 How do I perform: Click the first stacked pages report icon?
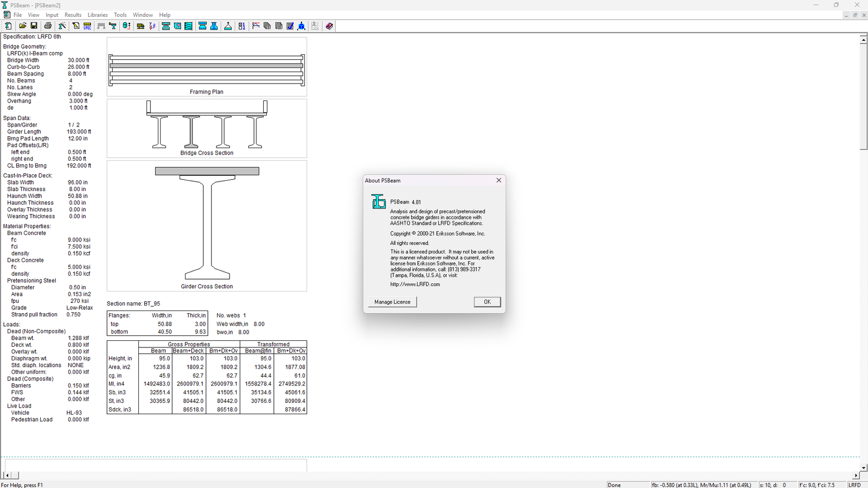point(267,26)
